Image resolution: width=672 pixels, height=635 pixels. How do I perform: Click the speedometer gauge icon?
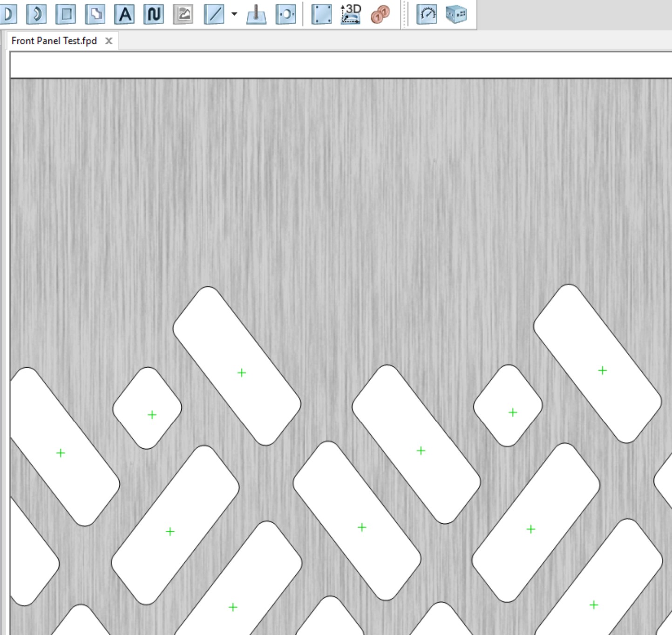[x=427, y=14]
